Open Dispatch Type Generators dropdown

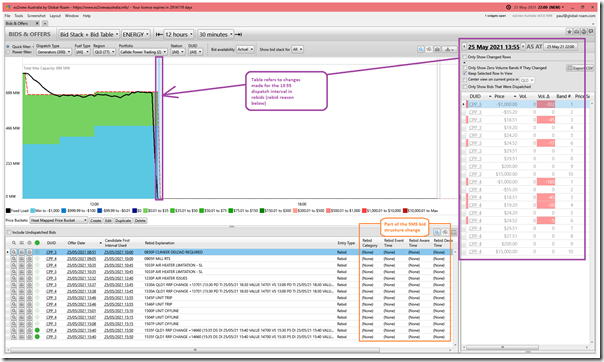(x=54, y=52)
